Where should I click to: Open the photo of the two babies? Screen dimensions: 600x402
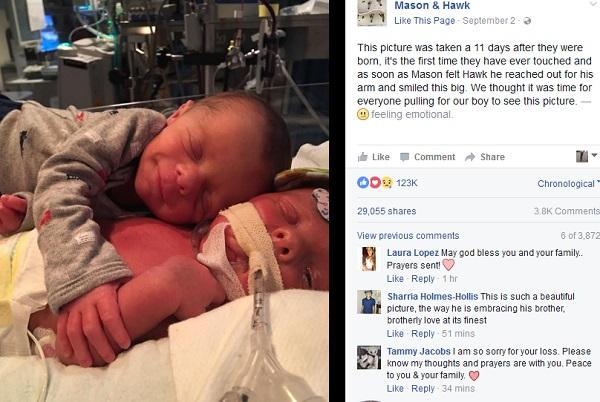click(x=164, y=201)
